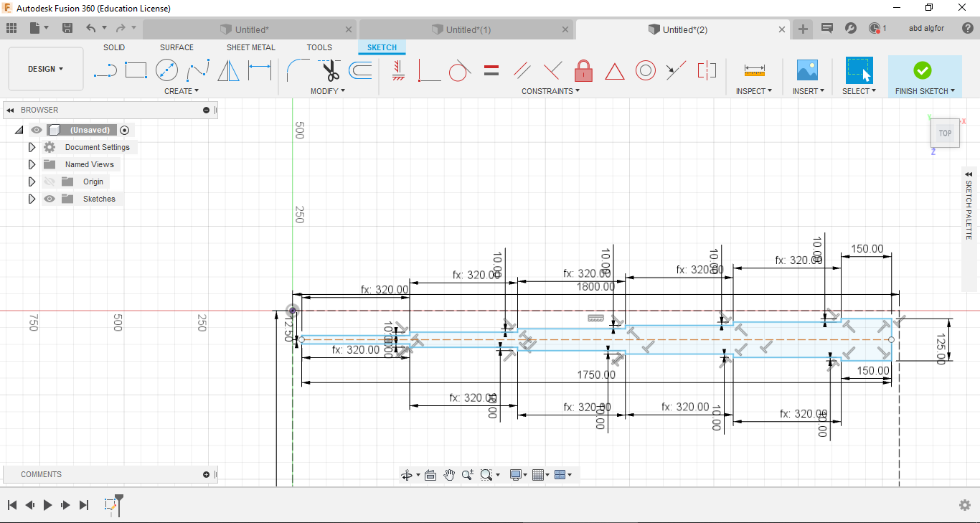Image resolution: width=980 pixels, height=523 pixels.
Task: Open the CONSTRAINTS dropdown menu
Action: pos(550,91)
